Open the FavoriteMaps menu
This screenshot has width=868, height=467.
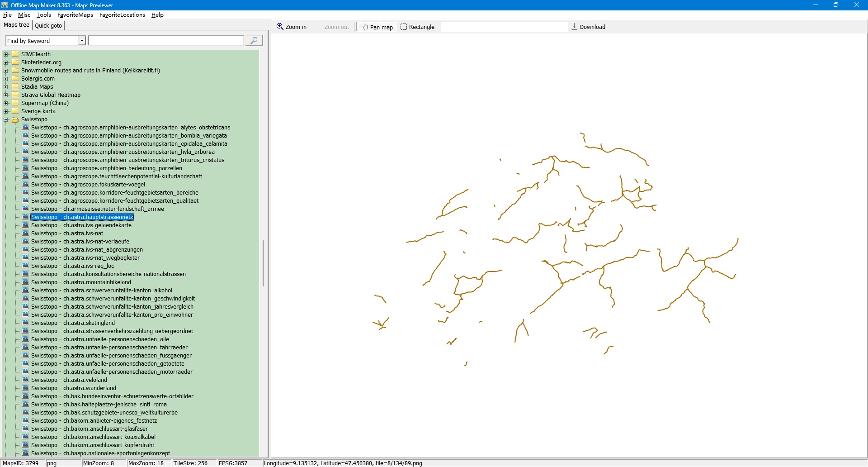point(75,15)
